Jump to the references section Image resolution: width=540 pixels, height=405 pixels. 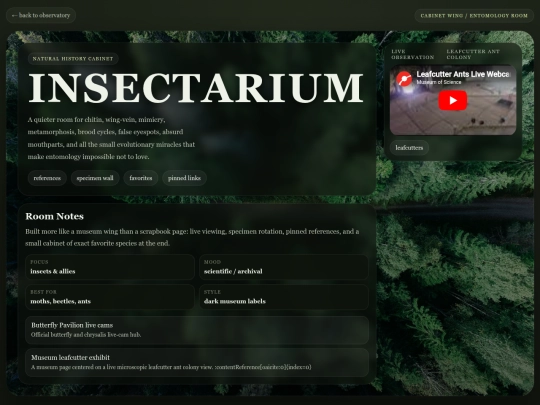[47, 178]
